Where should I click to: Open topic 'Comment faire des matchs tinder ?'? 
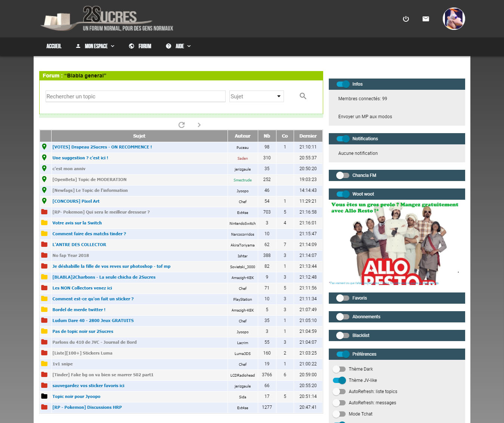(x=89, y=234)
